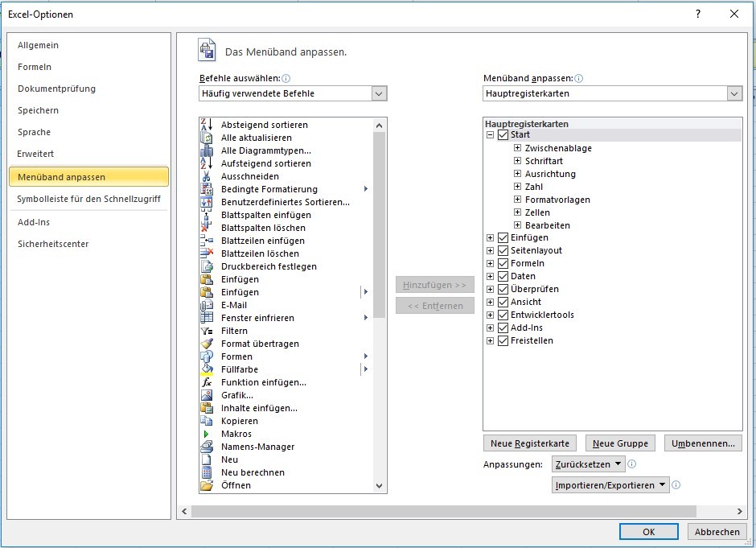The image size is (756, 548).
Task: Click the Fenster einfrieren icon
Action: [x=207, y=318]
